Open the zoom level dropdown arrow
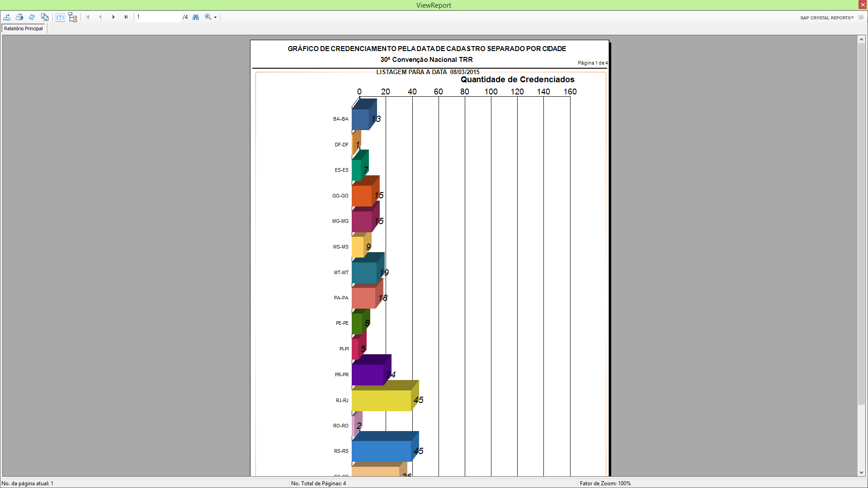This screenshot has height=488, width=868. (x=216, y=18)
